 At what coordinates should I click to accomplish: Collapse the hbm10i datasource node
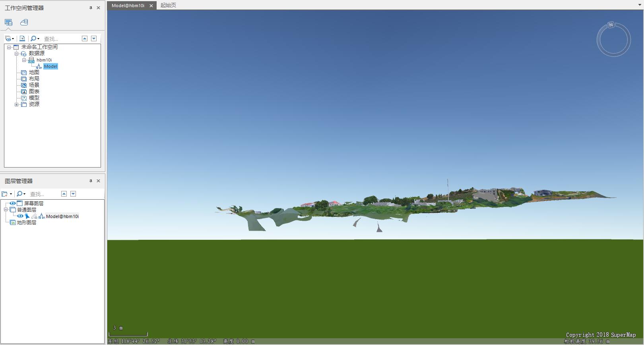24,60
